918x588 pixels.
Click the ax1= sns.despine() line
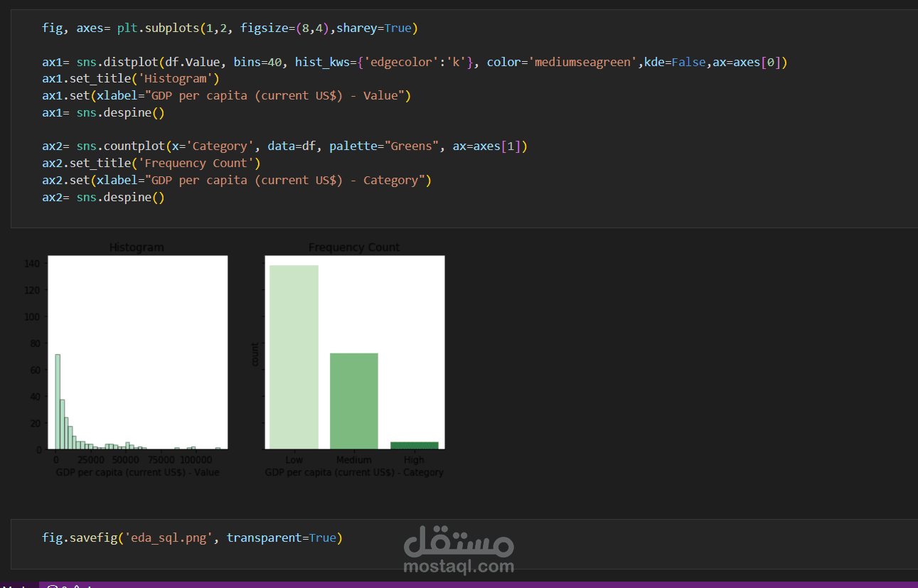(x=103, y=112)
